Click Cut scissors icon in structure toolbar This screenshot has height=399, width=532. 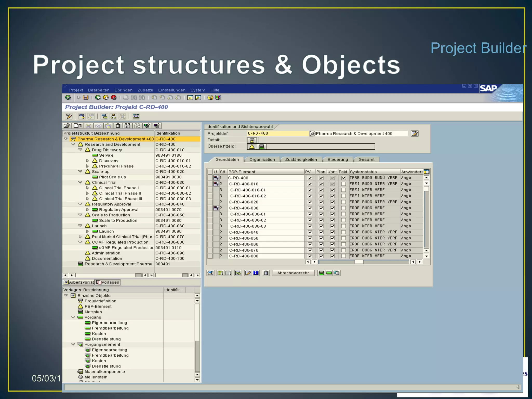click(88, 126)
